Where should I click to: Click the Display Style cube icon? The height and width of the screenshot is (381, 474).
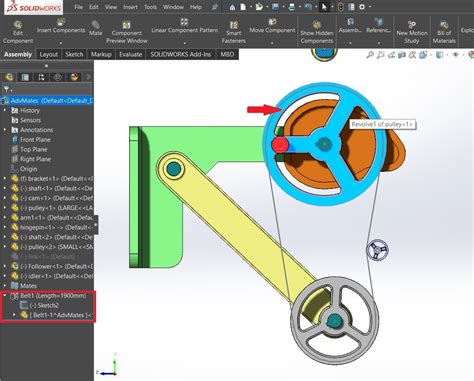tap(439, 55)
